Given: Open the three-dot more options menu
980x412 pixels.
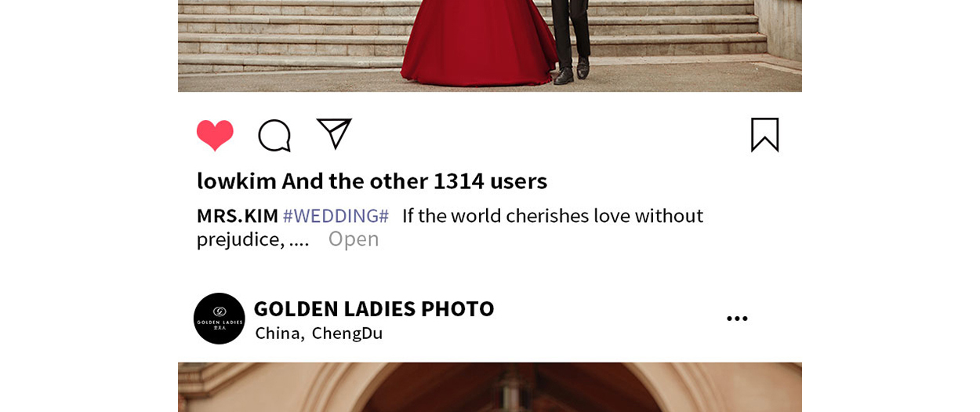Looking at the screenshot, I should pyautogui.click(x=737, y=318).
